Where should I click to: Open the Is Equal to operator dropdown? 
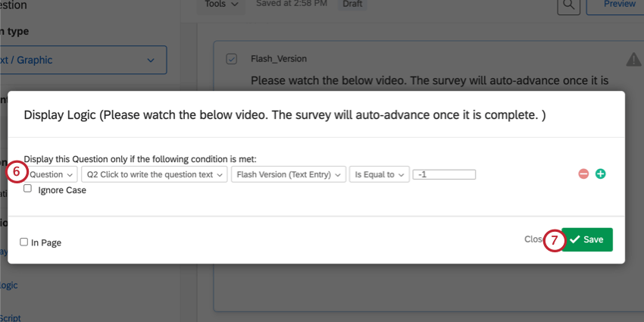[379, 174]
